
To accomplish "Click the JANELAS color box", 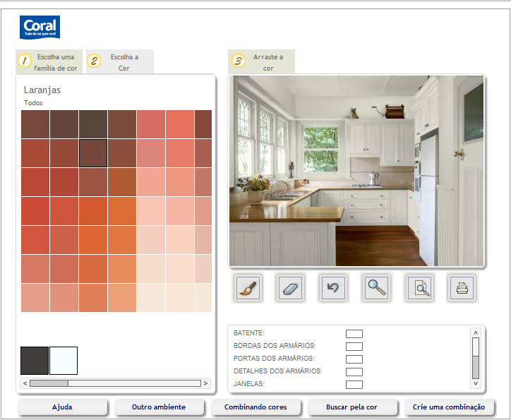I will click(x=354, y=385).
